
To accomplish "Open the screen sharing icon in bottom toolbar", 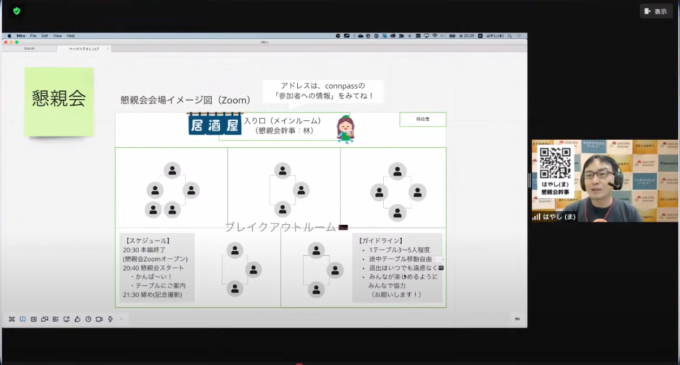I will tap(44, 319).
